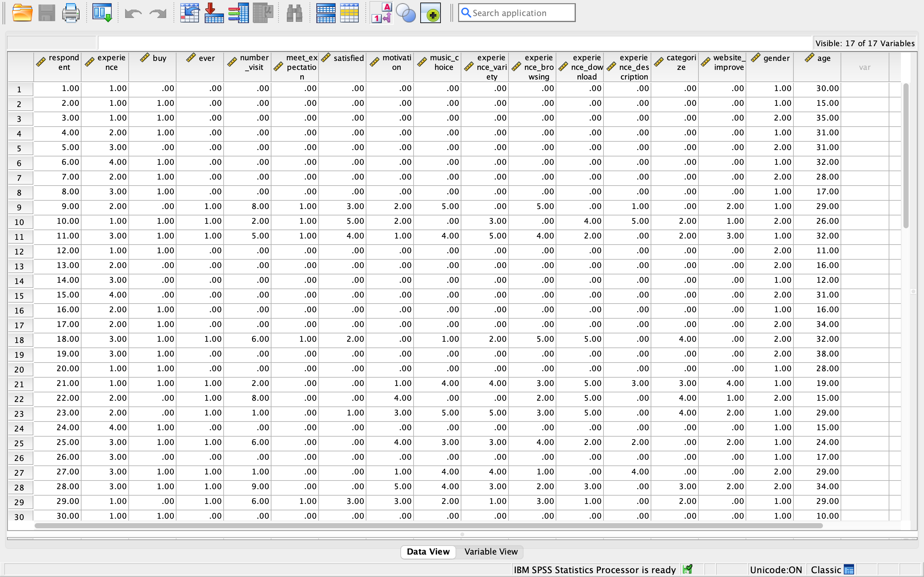The image size is (924, 577).
Task: Click the vertical scrollbar thumb at right
Action: (x=906, y=156)
